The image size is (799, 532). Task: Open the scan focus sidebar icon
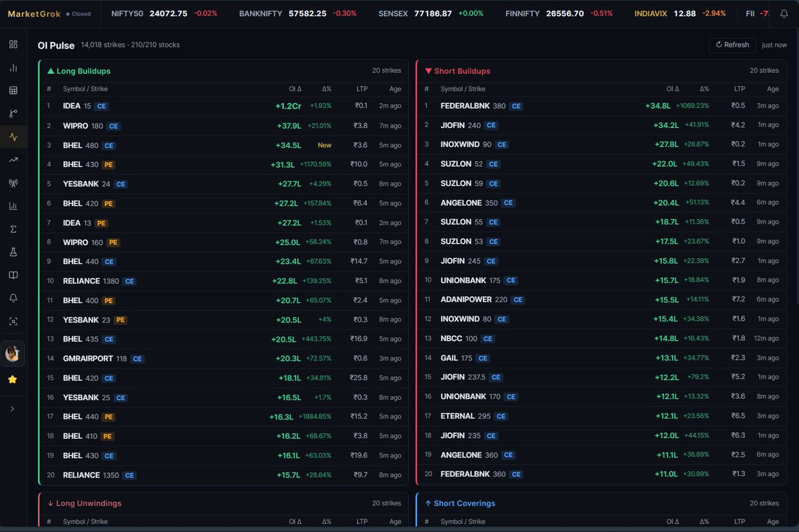[x=13, y=322]
